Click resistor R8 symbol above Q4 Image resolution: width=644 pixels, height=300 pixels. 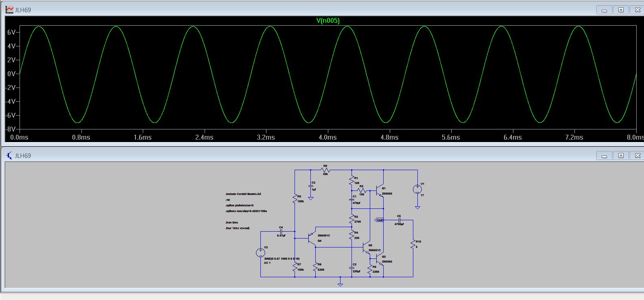click(x=295, y=199)
